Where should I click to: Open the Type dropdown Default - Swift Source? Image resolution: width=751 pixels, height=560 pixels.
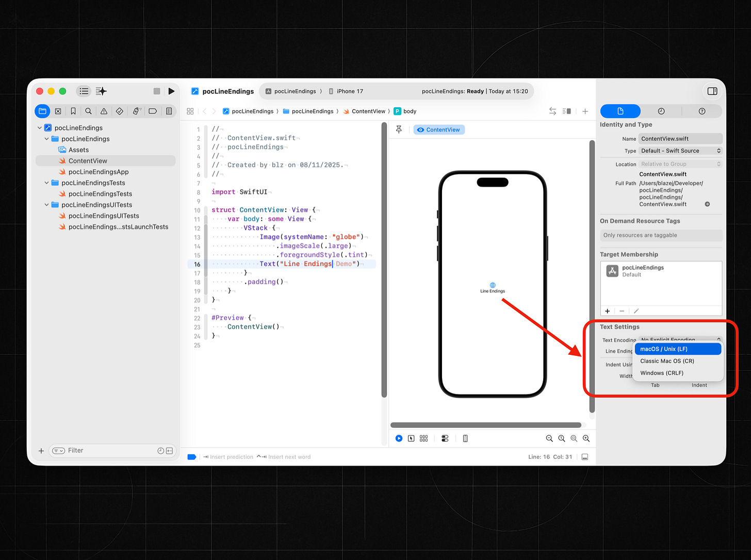(680, 151)
